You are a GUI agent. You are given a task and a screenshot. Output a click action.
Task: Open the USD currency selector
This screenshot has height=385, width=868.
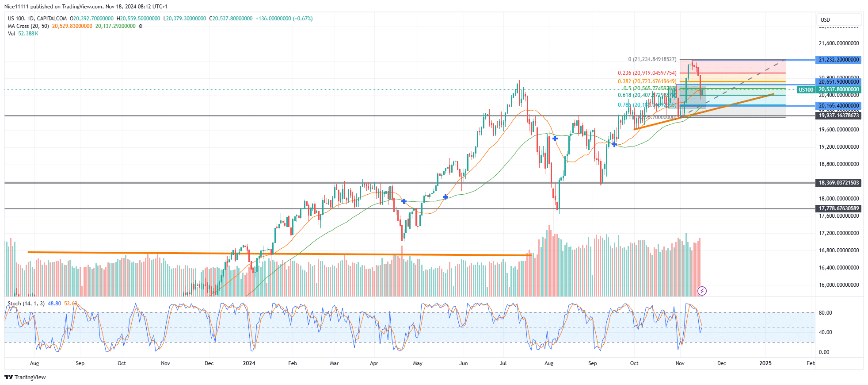pos(838,19)
